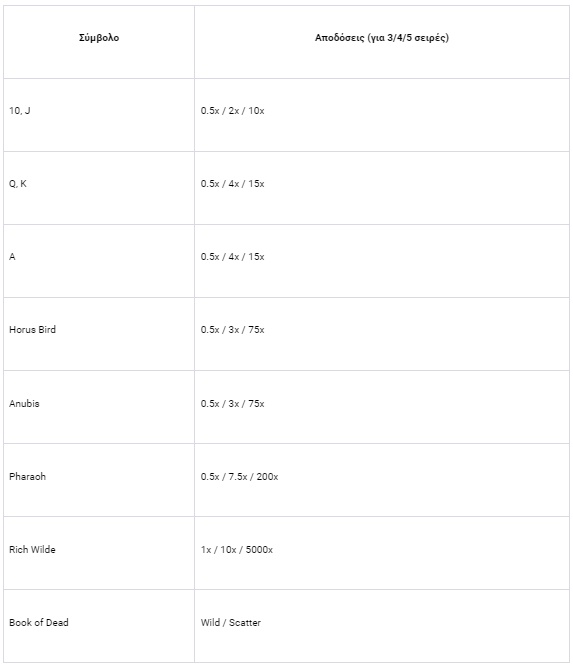The image size is (573, 665).
Task: Click the Wild / Scatter text
Action: coord(231,623)
